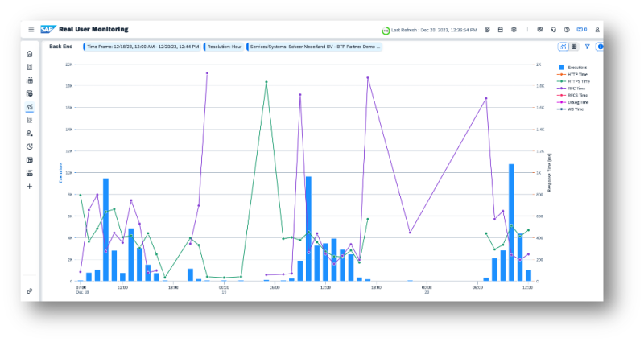Screen dimensions: 644x342
Task: Open the Time Frame filter
Action: (142, 47)
